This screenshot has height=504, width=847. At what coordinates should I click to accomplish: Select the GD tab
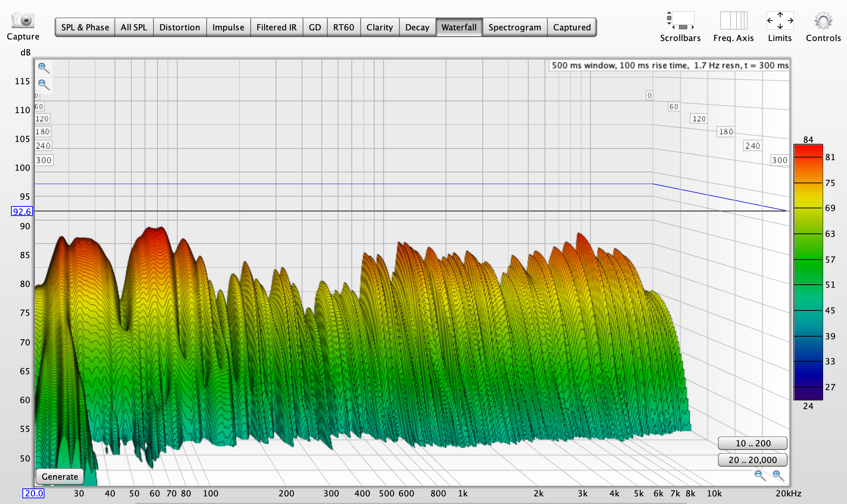315,27
